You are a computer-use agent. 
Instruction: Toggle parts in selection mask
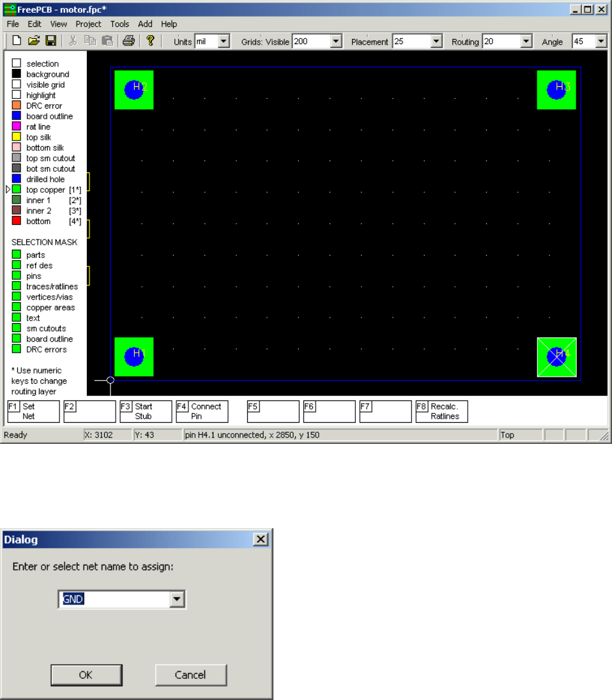click(17, 254)
